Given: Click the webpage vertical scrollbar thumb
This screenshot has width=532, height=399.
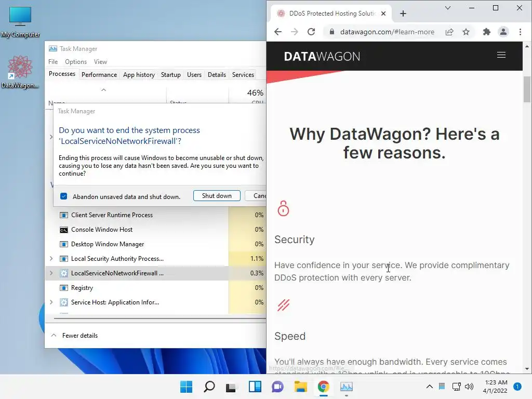Looking at the screenshot, I should tap(527, 89).
